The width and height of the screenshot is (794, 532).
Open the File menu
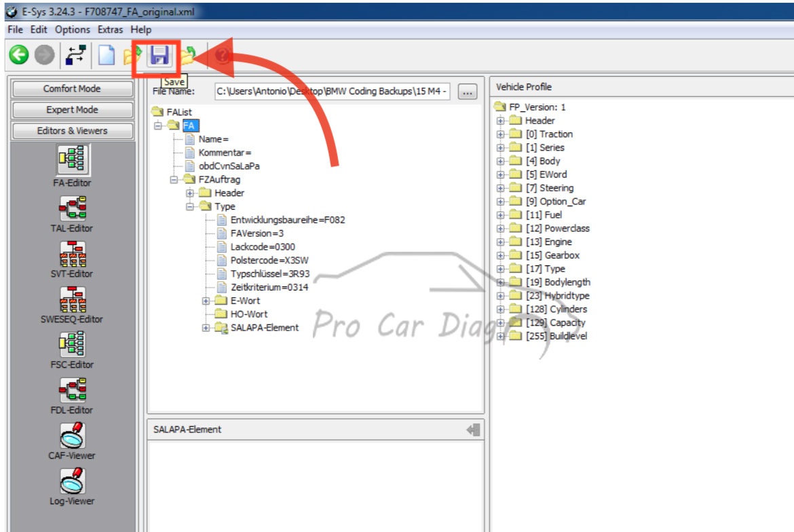click(15, 29)
